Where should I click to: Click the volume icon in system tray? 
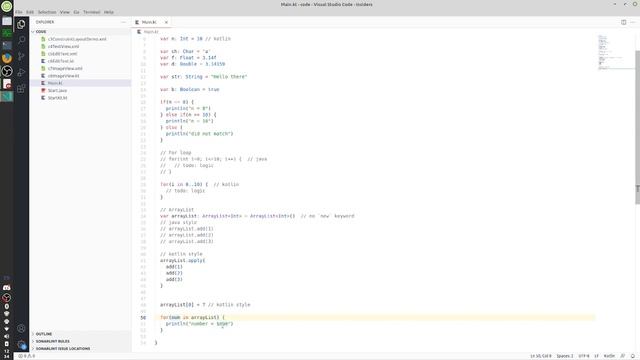tap(7, 336)
